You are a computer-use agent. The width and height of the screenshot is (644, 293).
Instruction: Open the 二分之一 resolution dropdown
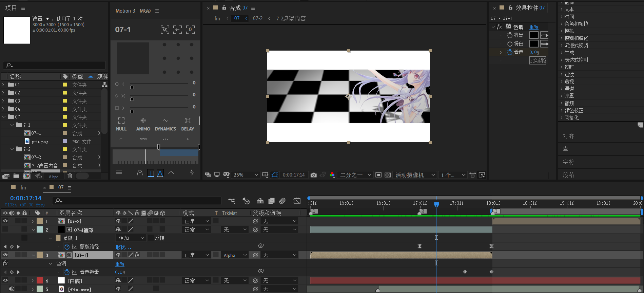click(x=355, y=175)
